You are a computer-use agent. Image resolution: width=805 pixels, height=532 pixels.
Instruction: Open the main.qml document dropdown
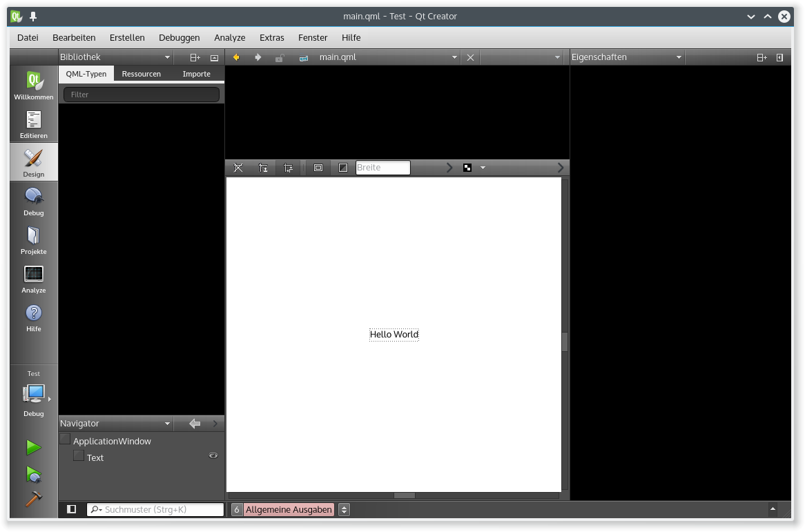pos(454,57)
